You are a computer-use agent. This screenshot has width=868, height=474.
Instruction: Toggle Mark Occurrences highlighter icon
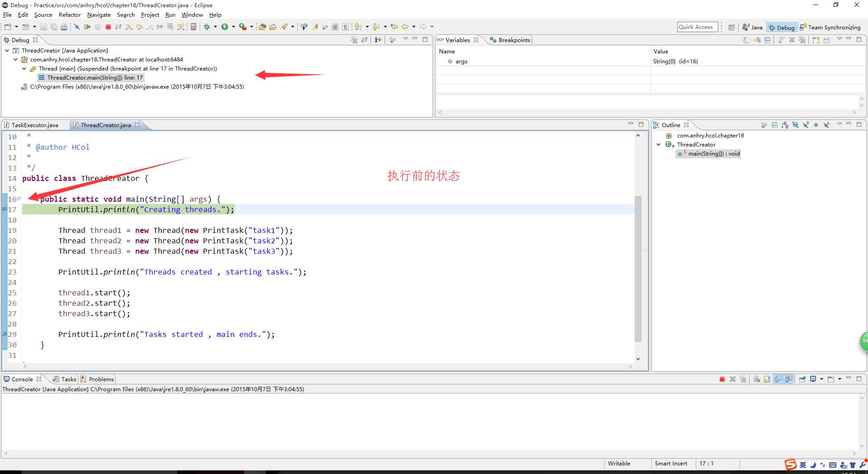[x=315, y=27]
